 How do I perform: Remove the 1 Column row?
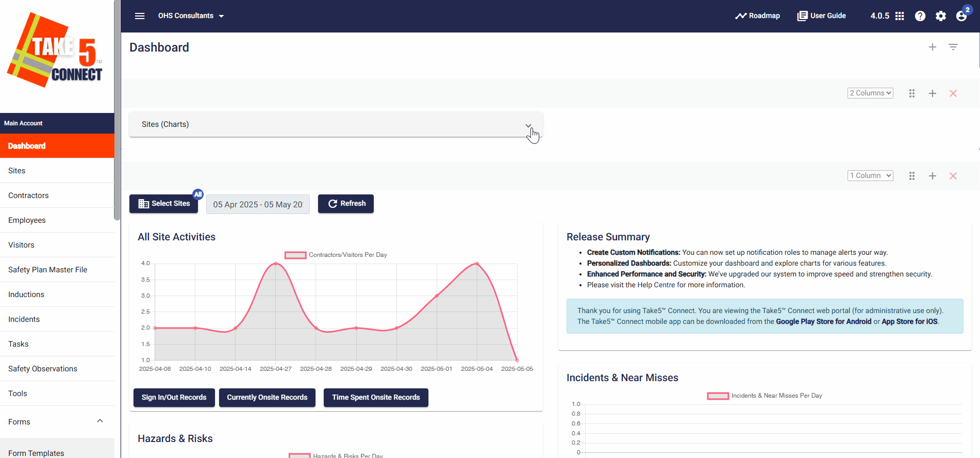pos(953,176)
